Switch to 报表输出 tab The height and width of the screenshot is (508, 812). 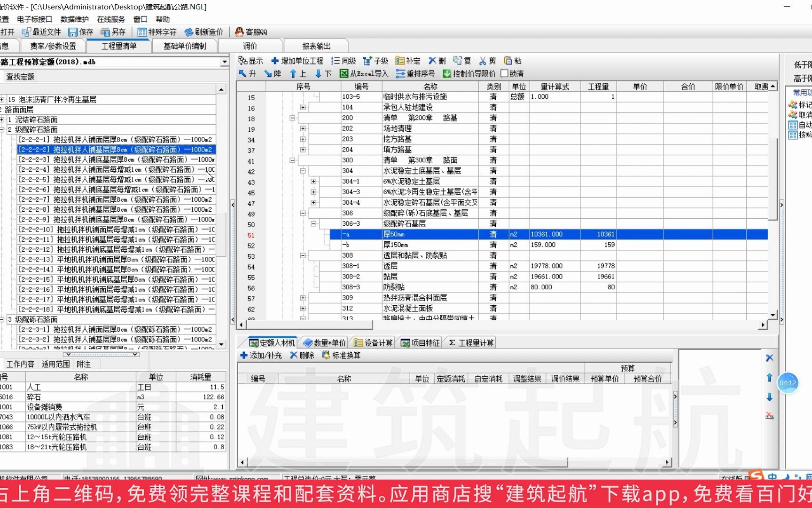coord(316,46)
